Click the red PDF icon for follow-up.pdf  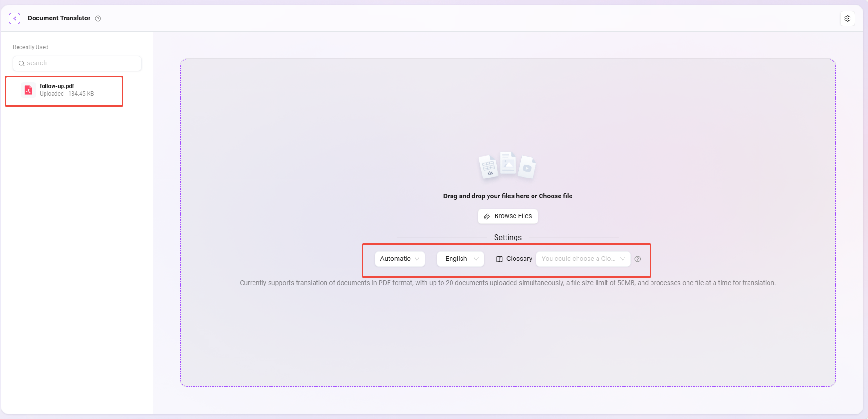click(x=28, y=90)
